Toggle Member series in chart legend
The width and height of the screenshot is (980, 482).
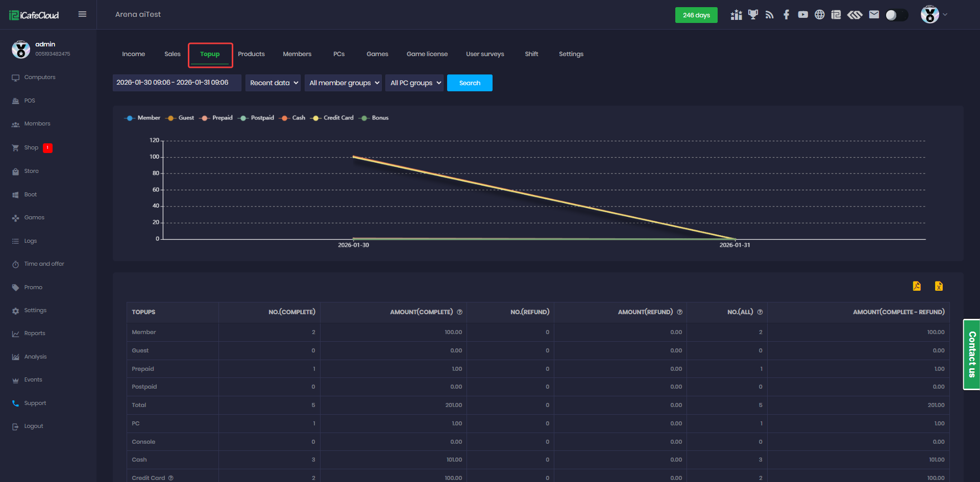[142, 118]
